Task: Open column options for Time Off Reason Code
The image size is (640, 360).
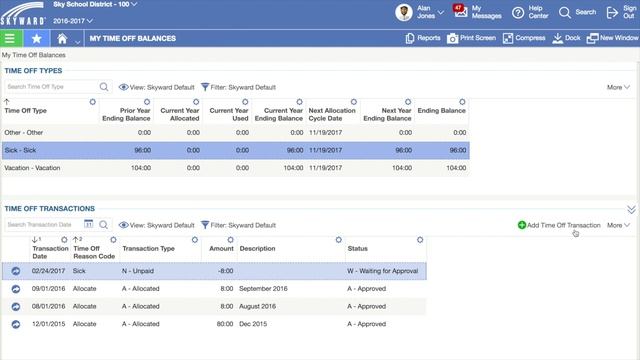Action: (113, 240)
